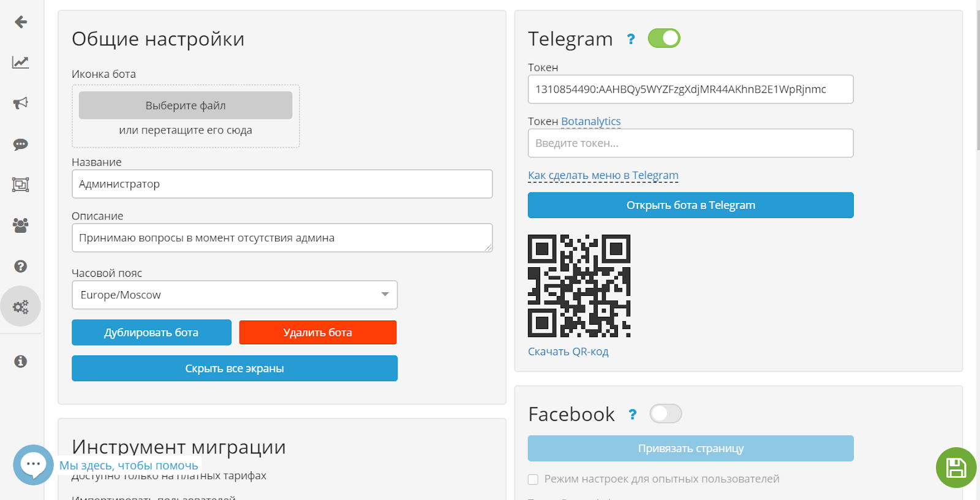Open the users group icon in sidebar
980x500 pixels.
click(x=20, y=225)
